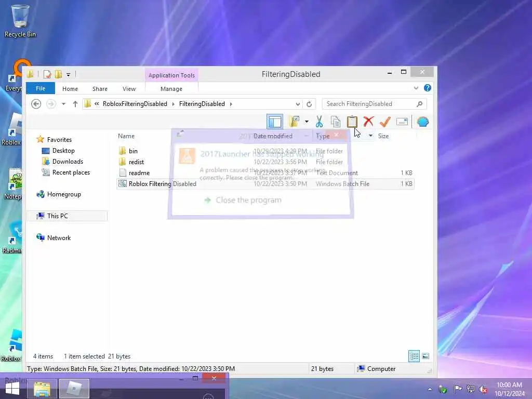This screenshot has height=399, width=532.
Task: Click the Quick Access properties icon in titlebar
Action: coord(47,74)
